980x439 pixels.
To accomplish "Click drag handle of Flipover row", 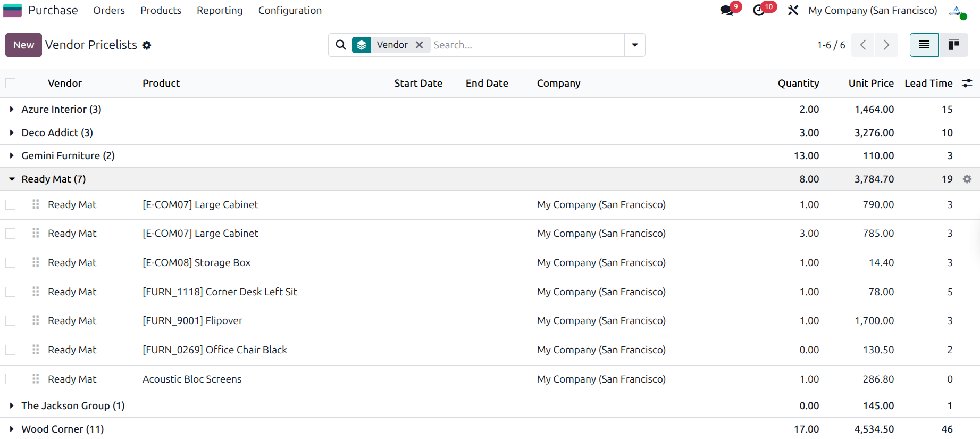I will coord(36,320).
